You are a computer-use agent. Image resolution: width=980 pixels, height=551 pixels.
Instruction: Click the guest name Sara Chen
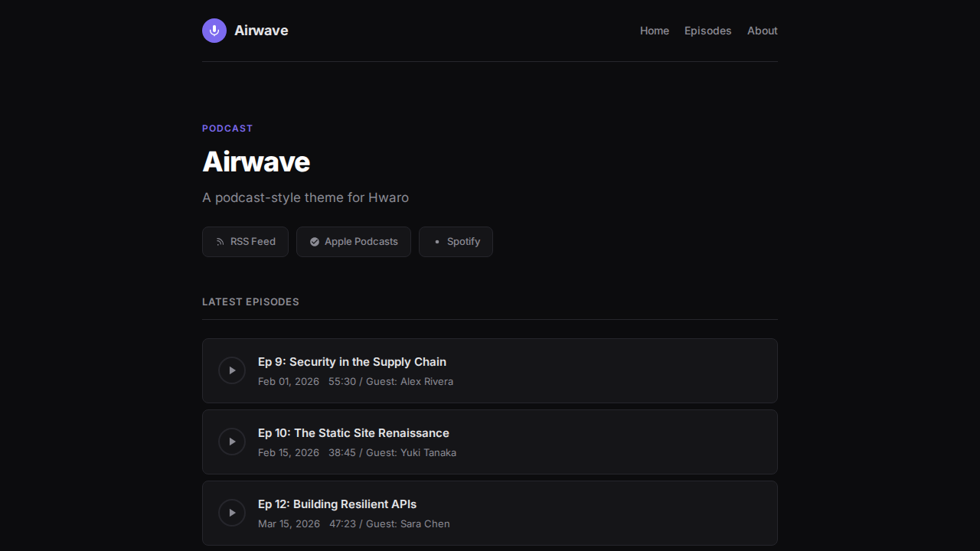[425, 523]
